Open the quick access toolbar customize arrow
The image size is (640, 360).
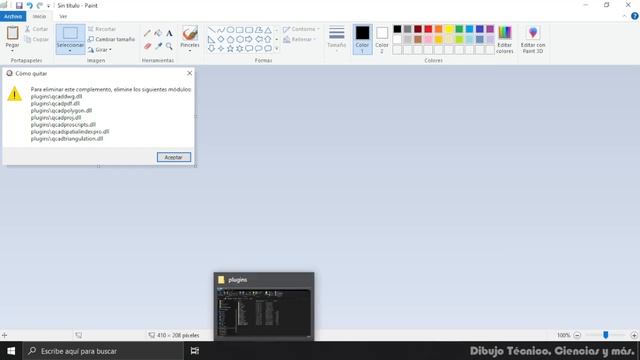tap(48, 6)
